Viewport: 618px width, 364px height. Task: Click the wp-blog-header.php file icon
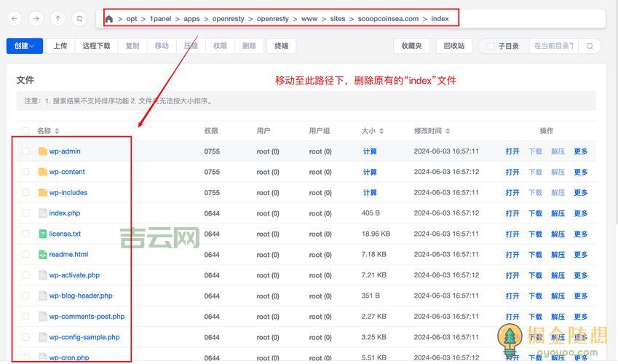(x=42, y=296)
